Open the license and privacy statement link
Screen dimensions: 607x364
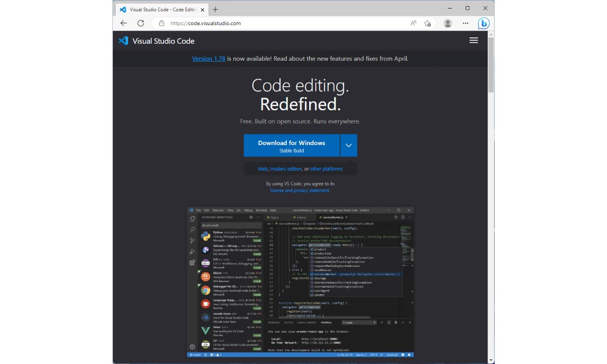(300, 191)
